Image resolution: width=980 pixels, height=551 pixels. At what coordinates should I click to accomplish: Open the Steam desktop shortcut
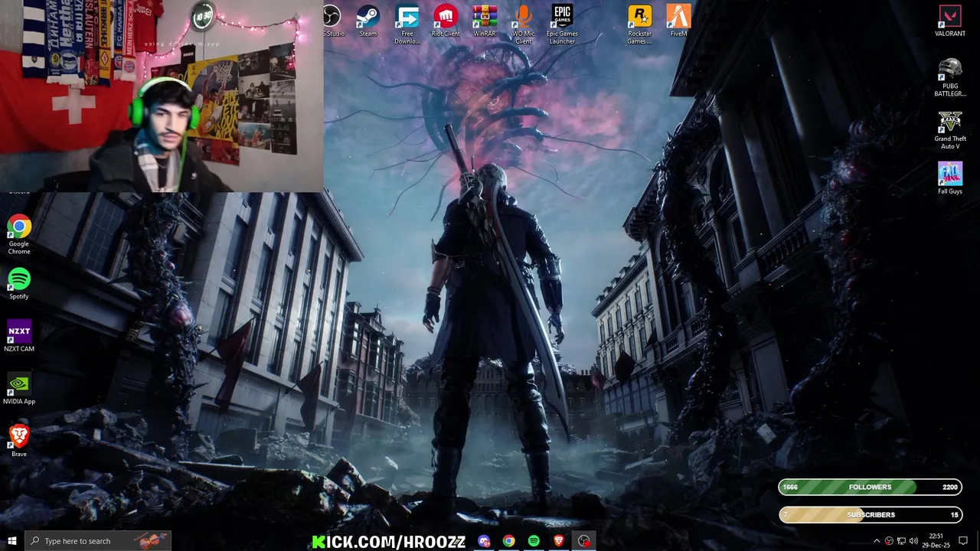[368, 21]
